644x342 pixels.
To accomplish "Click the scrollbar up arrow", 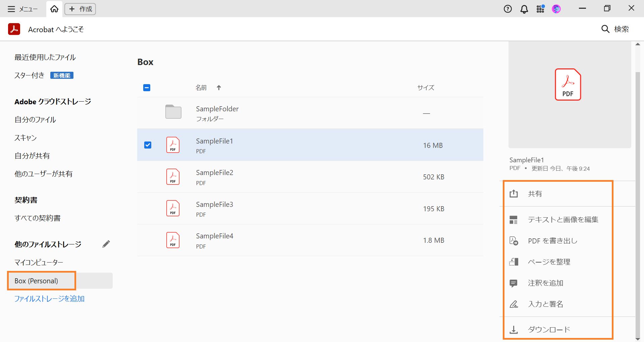I will pyautogui.click(x=638, y=44).
